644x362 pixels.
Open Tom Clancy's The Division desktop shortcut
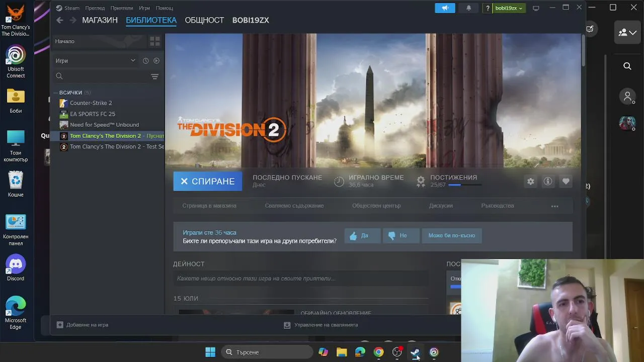click(x=16, y=20)
